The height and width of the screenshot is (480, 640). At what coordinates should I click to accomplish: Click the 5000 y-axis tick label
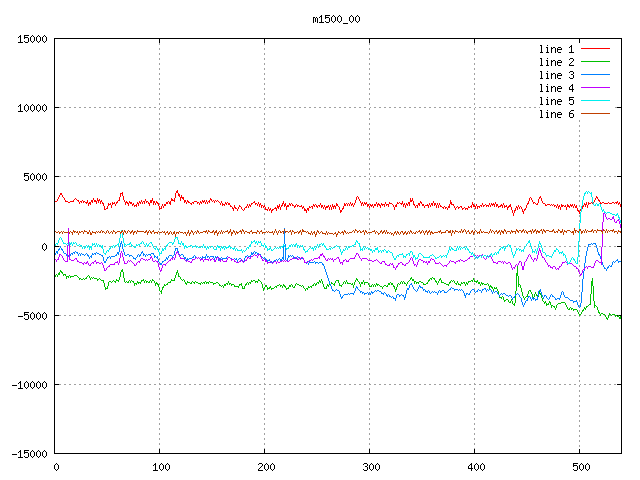[x=35, y=177]
